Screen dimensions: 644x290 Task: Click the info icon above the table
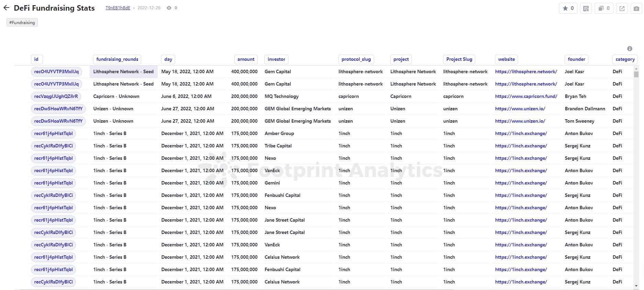(630, 48)
